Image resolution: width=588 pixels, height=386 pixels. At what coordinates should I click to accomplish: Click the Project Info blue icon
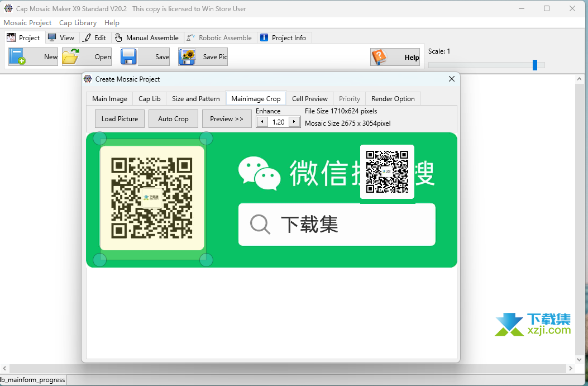(x=264, y=37)
